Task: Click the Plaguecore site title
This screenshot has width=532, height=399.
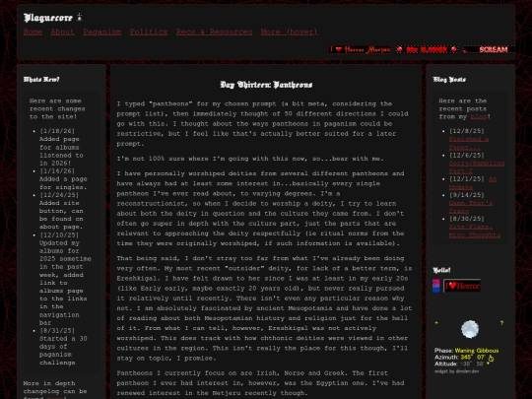Action: pos(48,18)
